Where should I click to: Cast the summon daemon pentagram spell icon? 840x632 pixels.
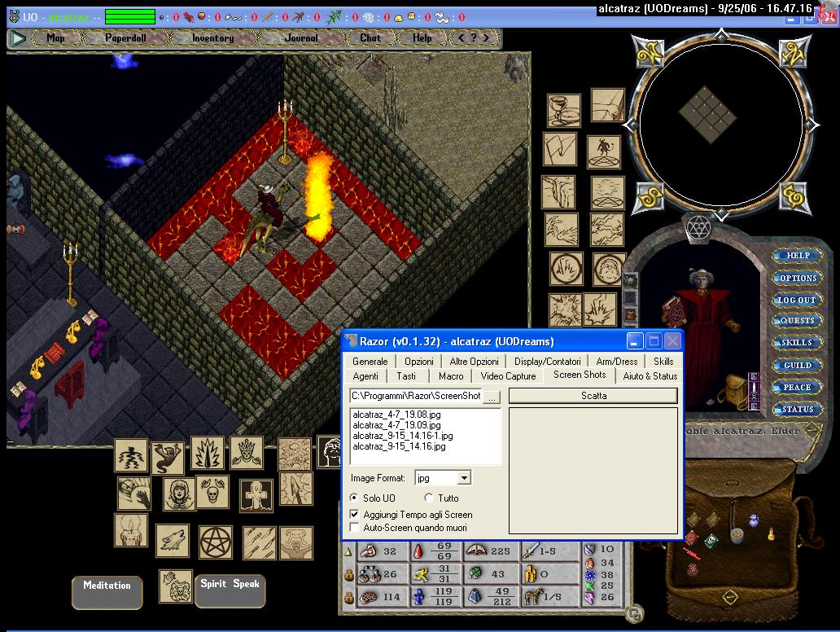(604, 151)
